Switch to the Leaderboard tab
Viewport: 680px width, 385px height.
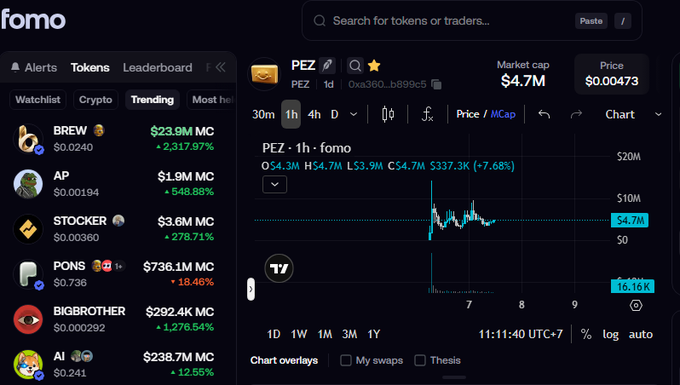tap(157, 68)
